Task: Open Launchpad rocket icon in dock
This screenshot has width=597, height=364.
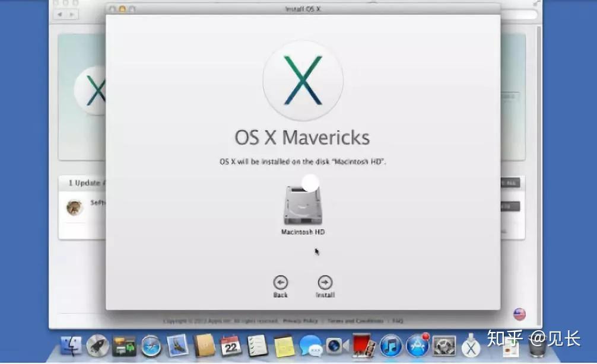Action: point(97,346)
